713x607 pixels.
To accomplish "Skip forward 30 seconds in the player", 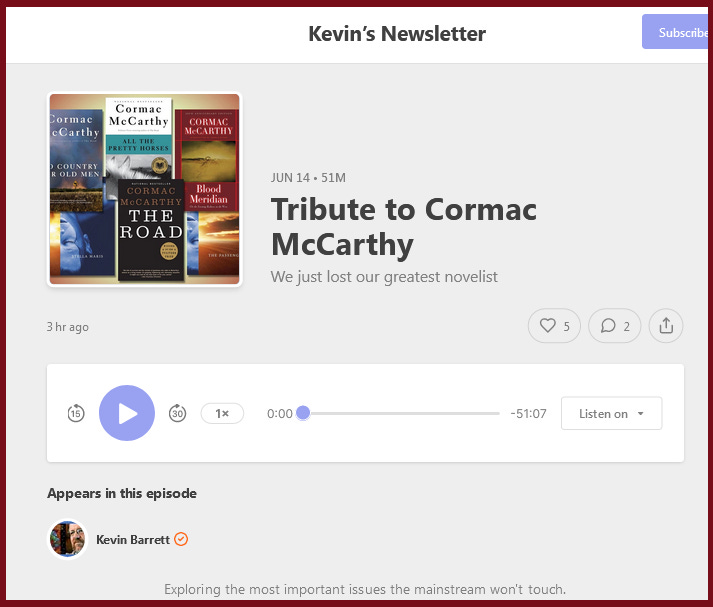I will click(177, 413).
